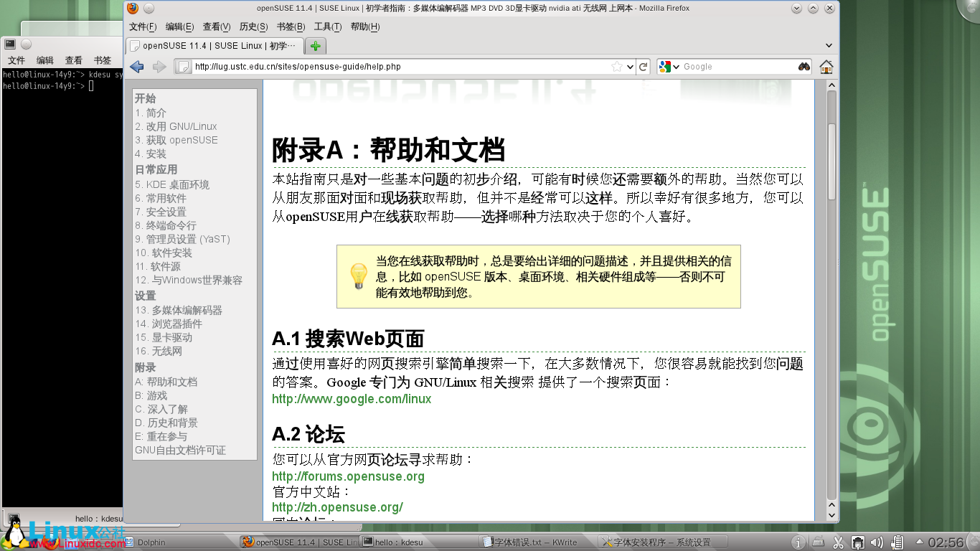
Task: Click the binoculars search icon
Action: (804, 67)
